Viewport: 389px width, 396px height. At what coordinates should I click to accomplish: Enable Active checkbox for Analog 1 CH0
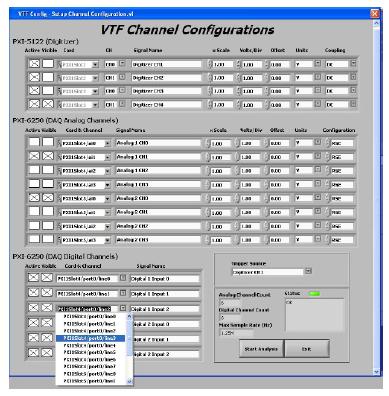tap(34, 142)
